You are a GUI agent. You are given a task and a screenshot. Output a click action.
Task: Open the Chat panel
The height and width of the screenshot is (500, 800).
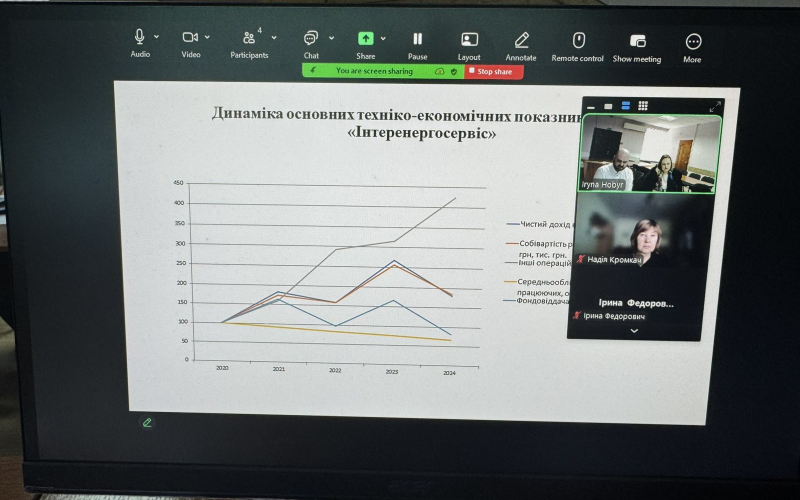311,38
